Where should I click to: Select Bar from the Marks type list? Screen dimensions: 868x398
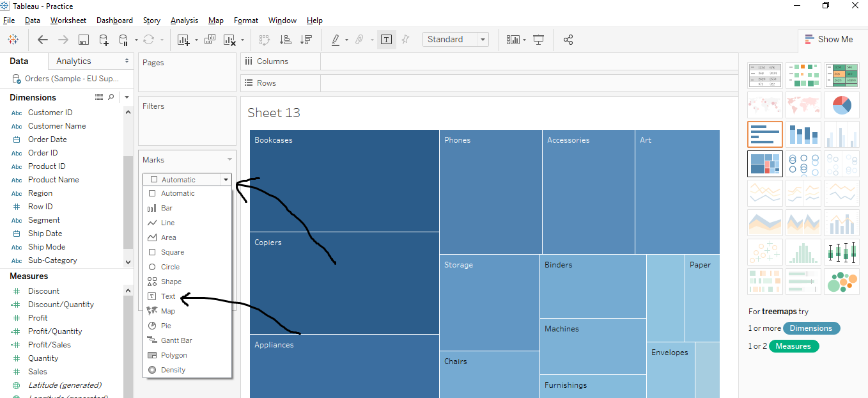[165, 207]
